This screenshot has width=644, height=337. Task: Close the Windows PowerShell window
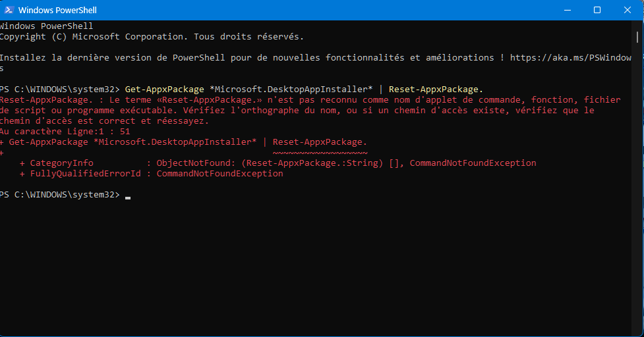627,10
